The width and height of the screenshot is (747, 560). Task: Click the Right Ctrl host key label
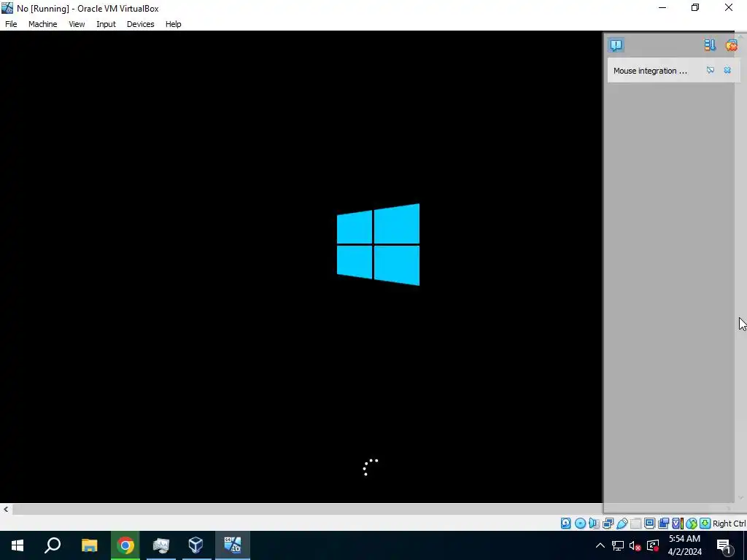(729, 524)
